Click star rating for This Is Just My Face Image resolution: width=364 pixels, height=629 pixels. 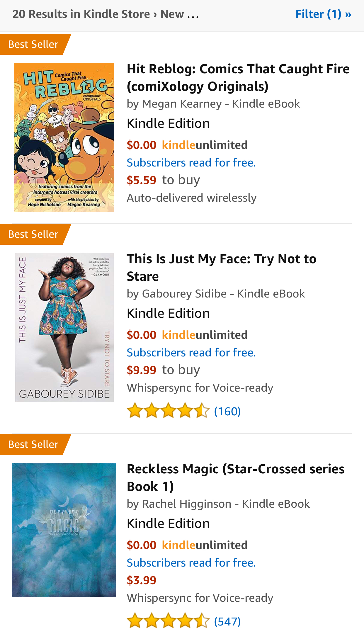(168, 411)
